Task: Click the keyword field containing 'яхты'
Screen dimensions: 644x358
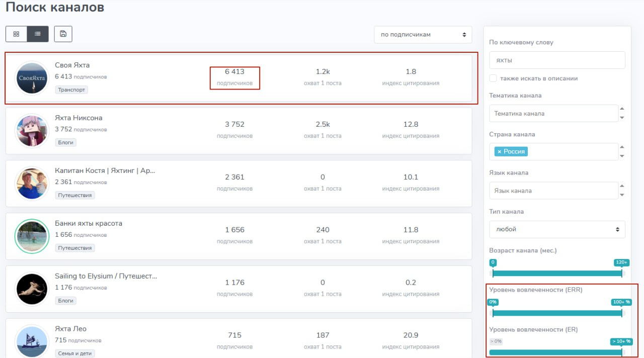Action: click(556, 60)
